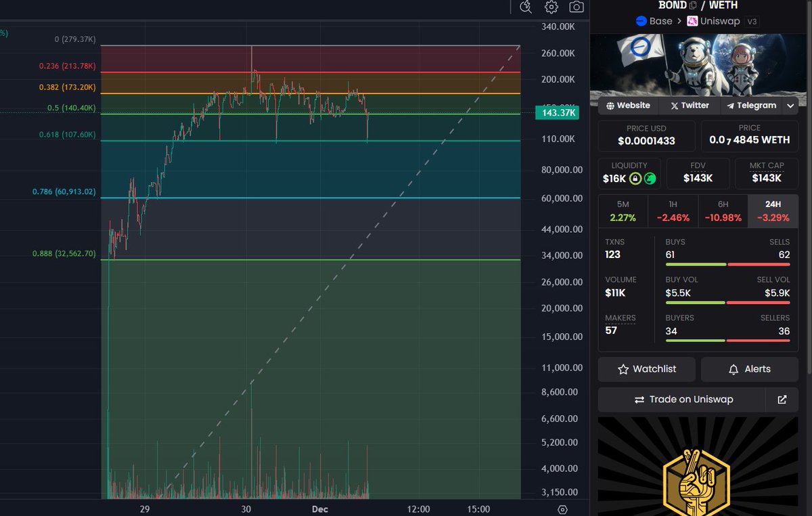The image size is (812, 516).
Task: Click the MKT CAP $143K box
Action: [766, 173]
